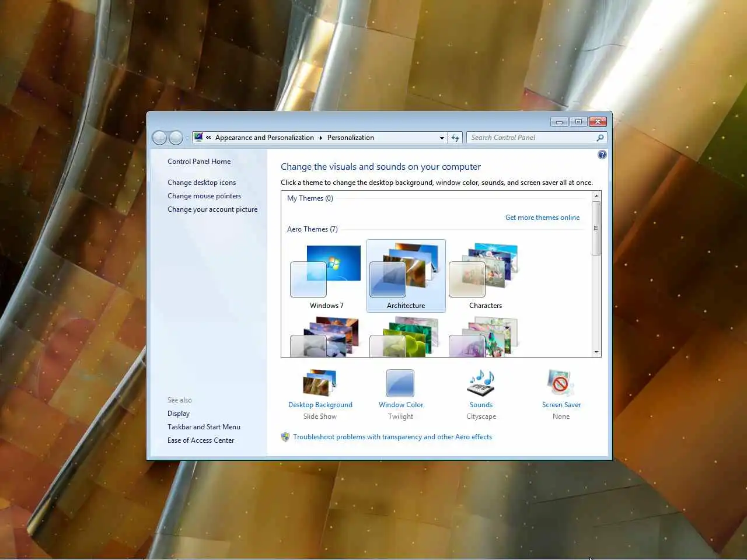The width and height of the screenshot is (747, 560).
Task: Click the Desktop Background text link
Action: (x=320, y=405)
